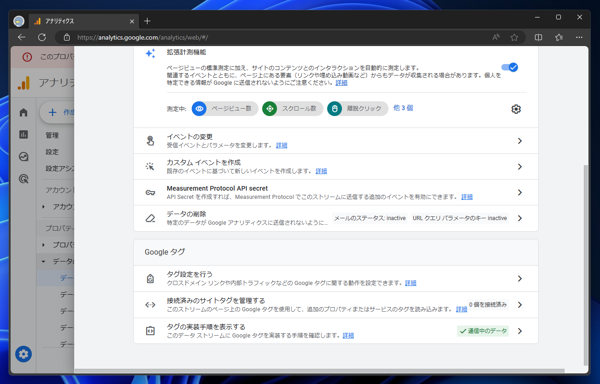
Task: Expand the イベントの変更 row chevron
Action: pos(520,141)
